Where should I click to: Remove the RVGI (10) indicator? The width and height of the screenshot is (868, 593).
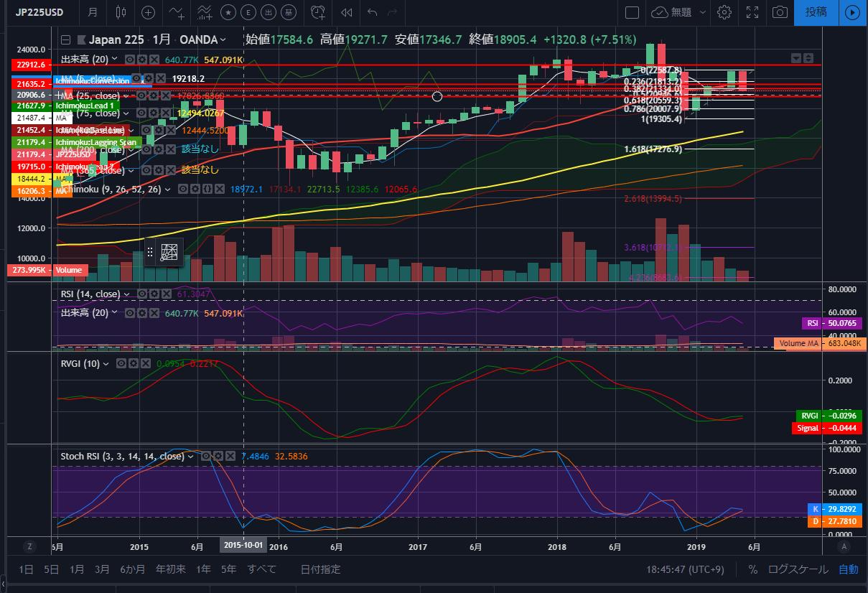(144, 363)
